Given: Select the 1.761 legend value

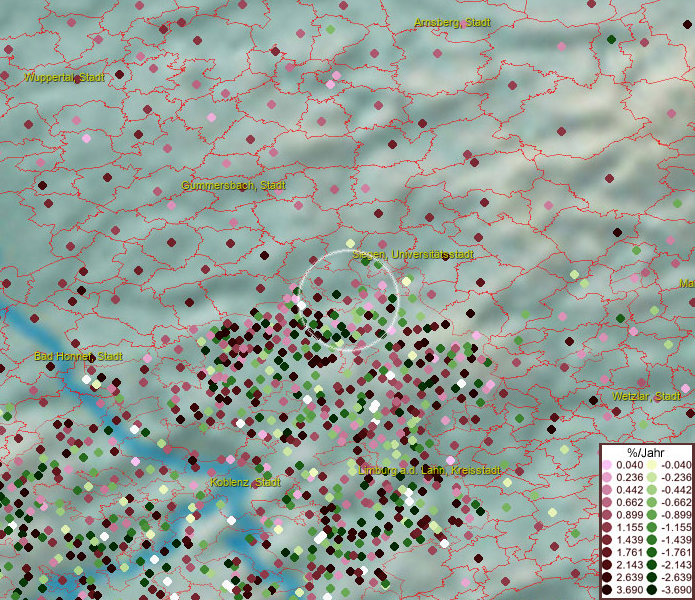Looking at the screenshot, I should [x=629, y=553].
